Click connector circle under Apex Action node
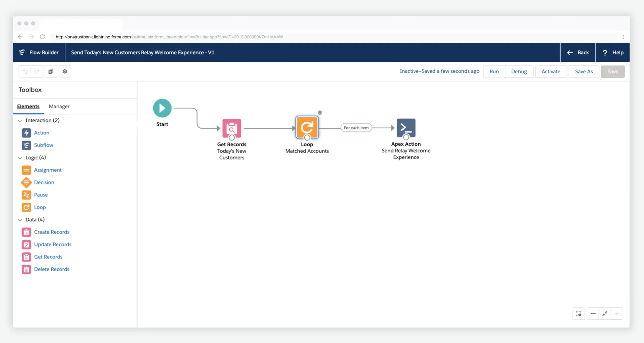644x343 pixels. tap(406, 137)
